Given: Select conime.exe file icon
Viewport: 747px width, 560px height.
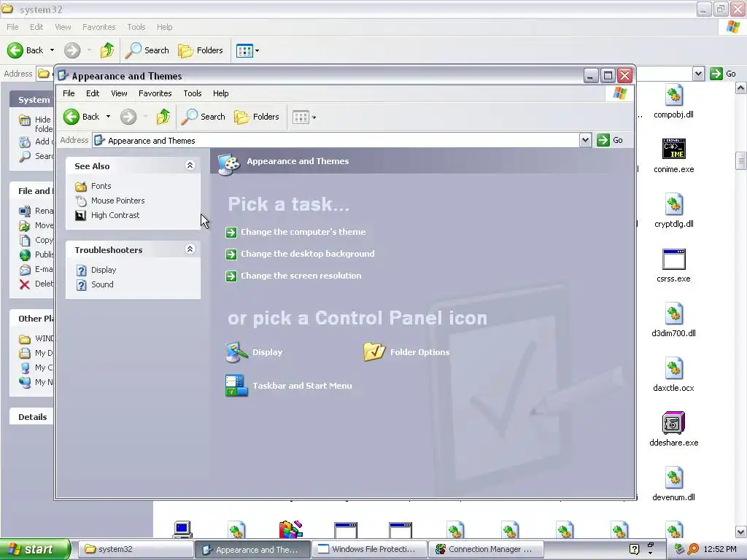Looking at the screenshot, I should tap(673, 149).
